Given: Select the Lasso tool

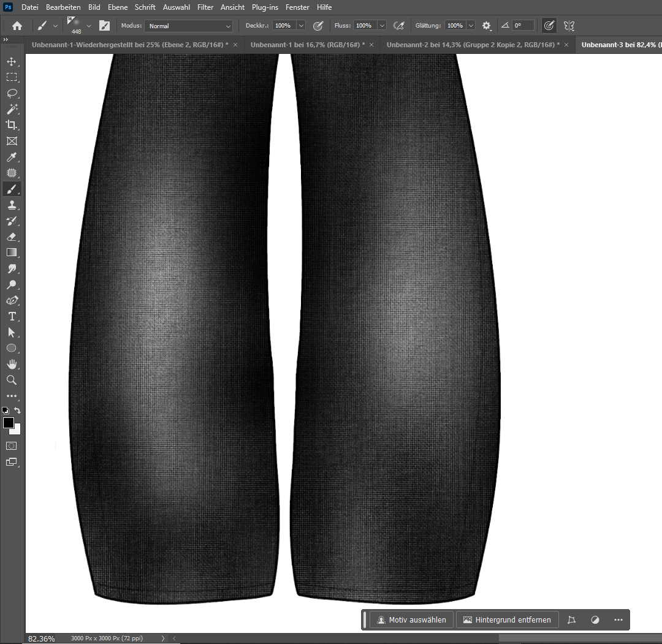Looking at the screenshot, I should (11, 94).
